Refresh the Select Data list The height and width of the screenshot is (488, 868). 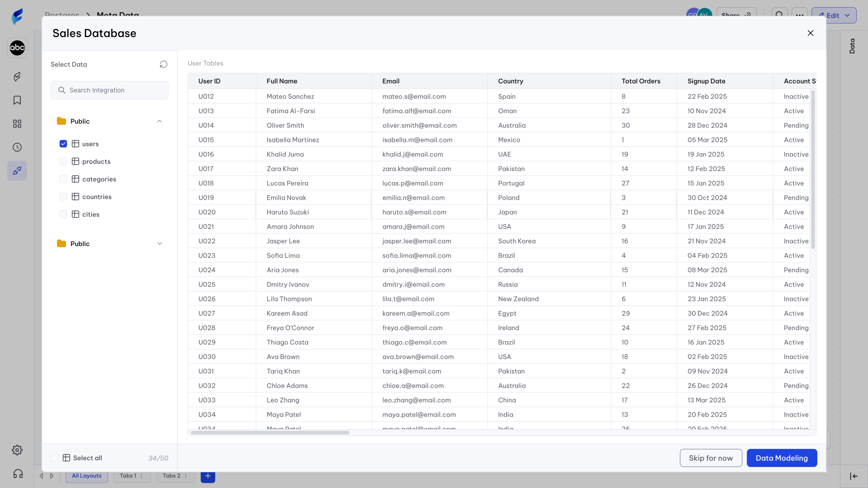click(163, 64)
